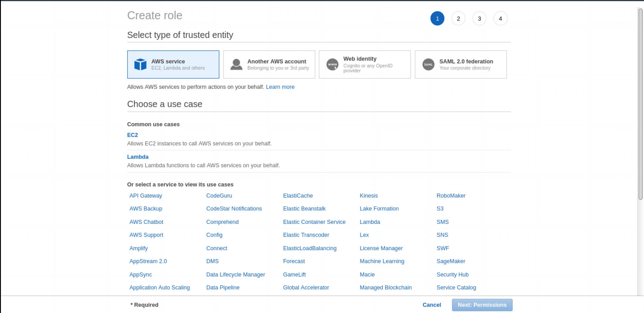The image size is (644, 313).
Task: Go to step 2 in wizard
Action: pos(458,18)
